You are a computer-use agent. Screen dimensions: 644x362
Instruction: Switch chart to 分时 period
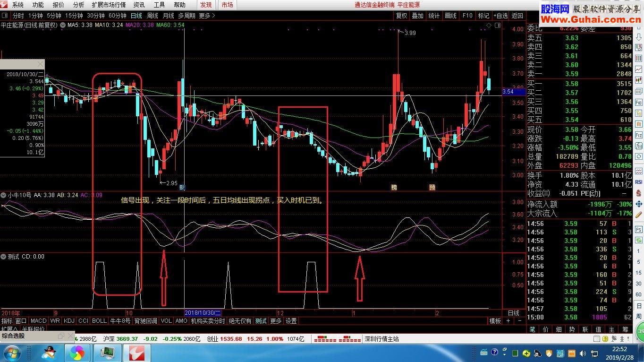click(x=18, y=16)
